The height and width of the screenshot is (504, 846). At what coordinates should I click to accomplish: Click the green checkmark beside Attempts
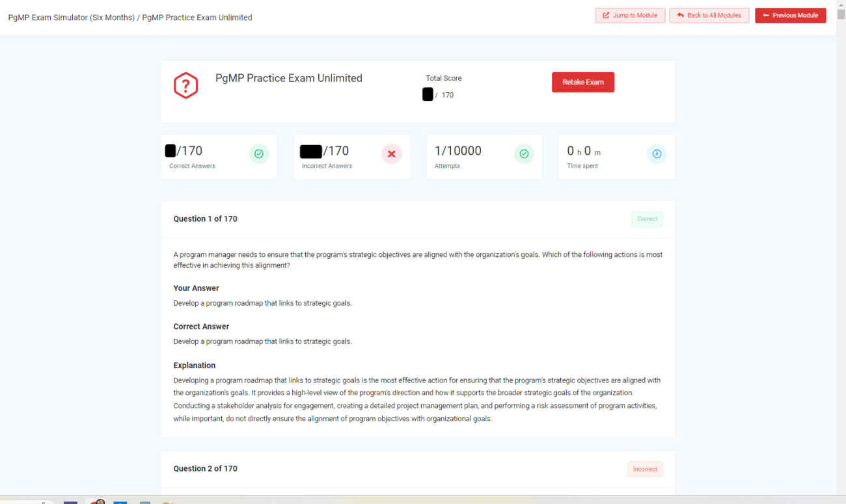tap(524, 153)
